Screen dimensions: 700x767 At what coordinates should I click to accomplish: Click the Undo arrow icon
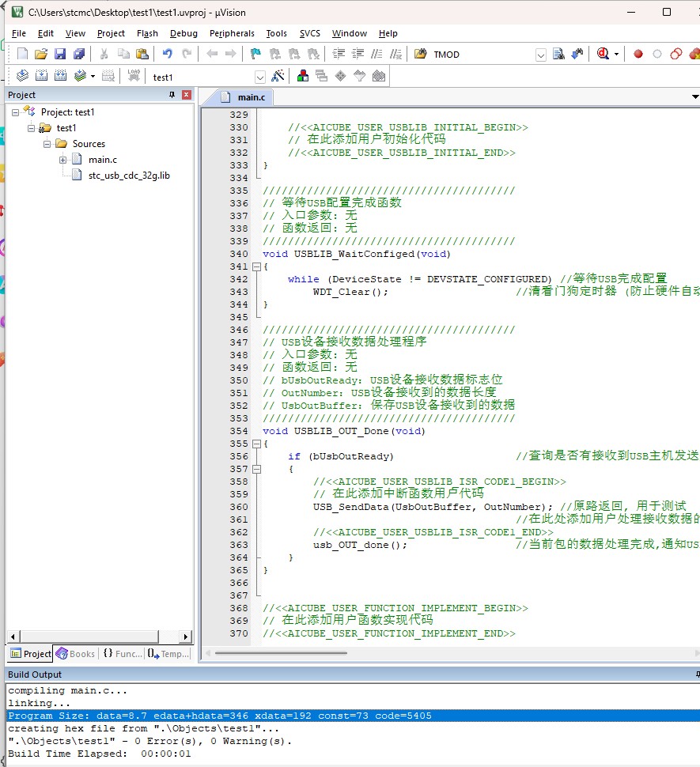point(168,53)
